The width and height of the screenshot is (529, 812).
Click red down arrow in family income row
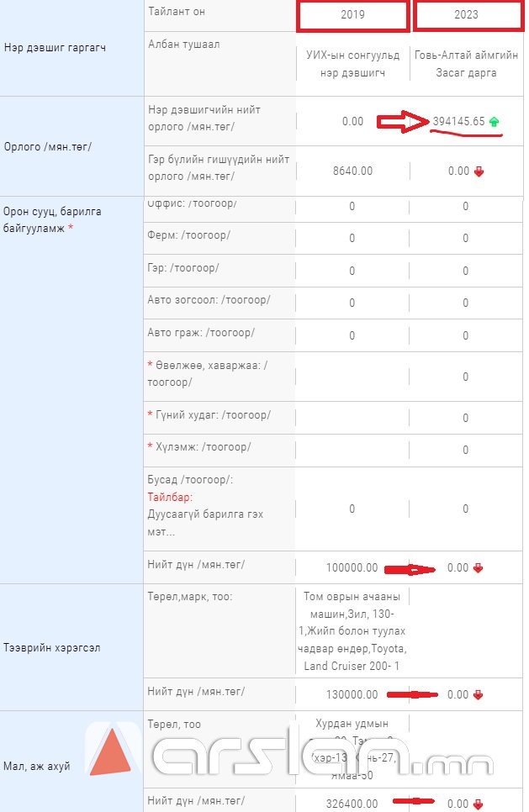(479, 171)
